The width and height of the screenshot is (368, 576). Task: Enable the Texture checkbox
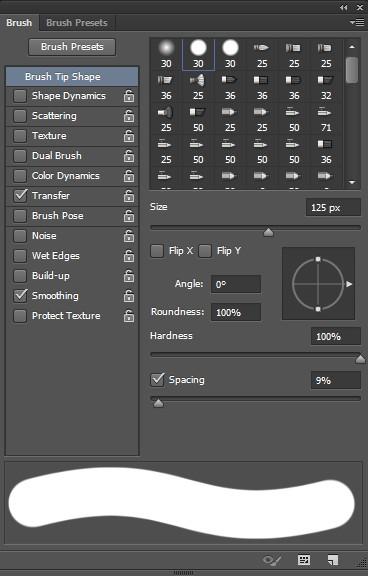[x=20, y=136]
